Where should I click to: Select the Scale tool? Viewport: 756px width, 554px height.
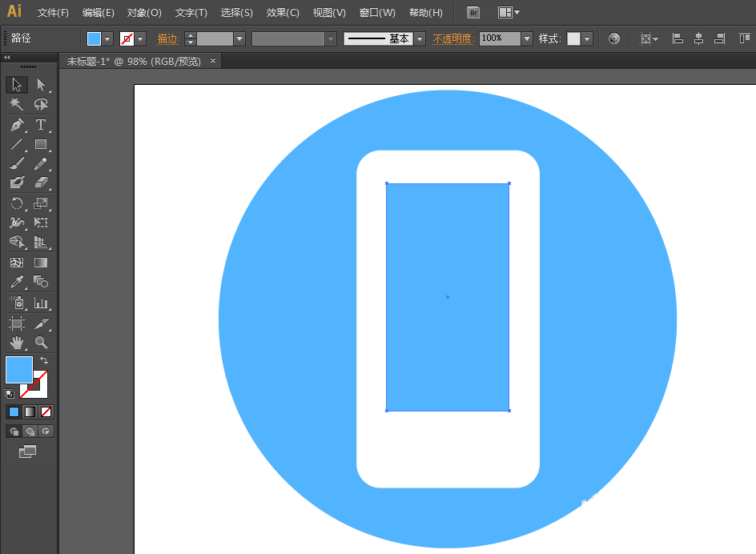(x=41, y=203)
